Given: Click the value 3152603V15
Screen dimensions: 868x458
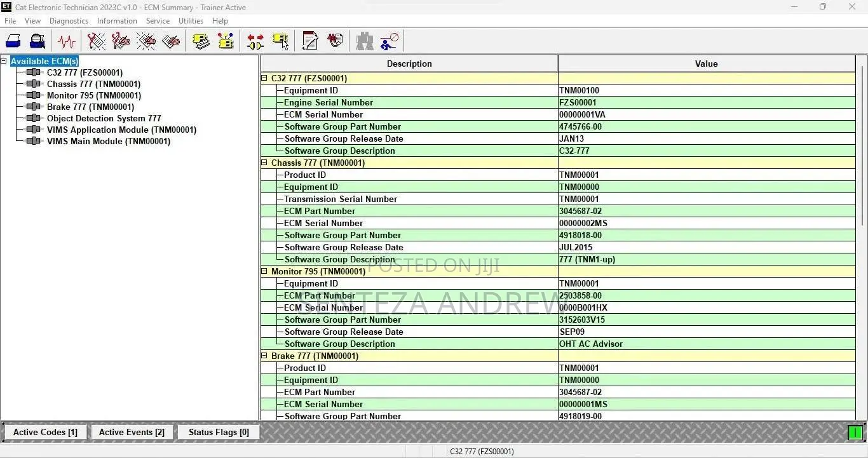Looking at the screenshot, I should [x=582, y=320].
